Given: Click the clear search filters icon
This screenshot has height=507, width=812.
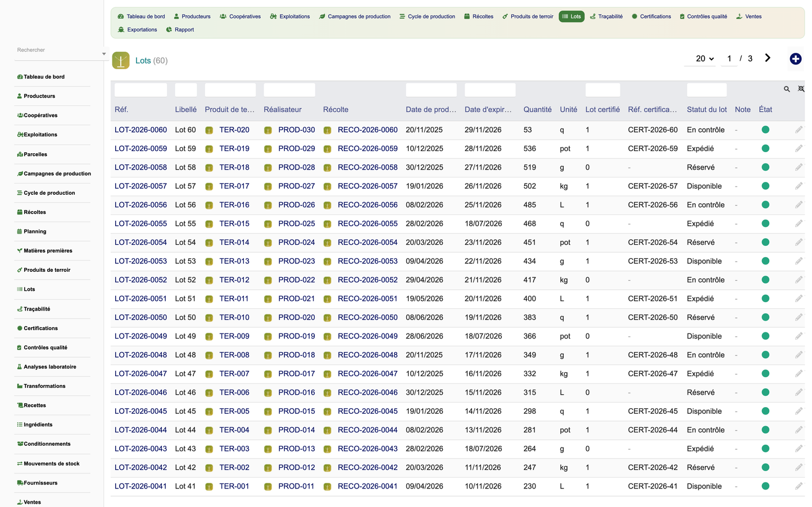Looking at the screenshot, I should coord(801,89).
